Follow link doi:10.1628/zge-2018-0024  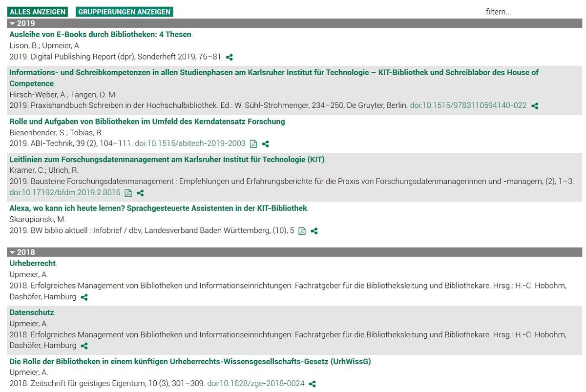256,384
